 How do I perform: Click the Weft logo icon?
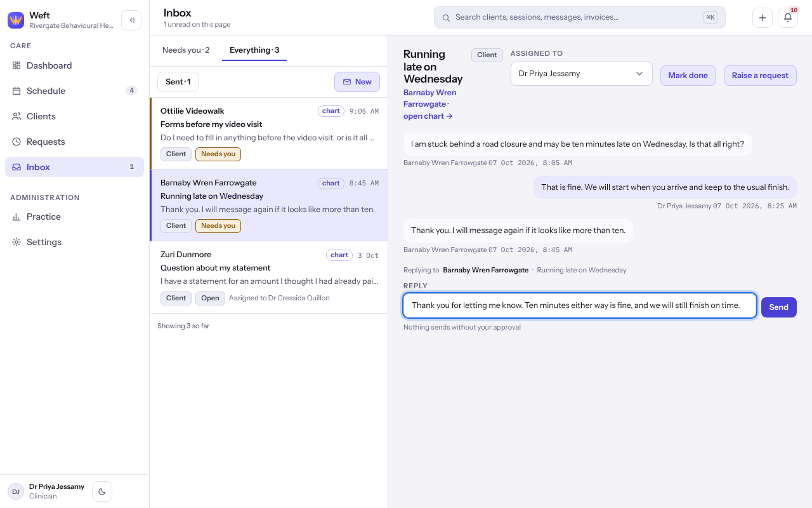point(16,20)
